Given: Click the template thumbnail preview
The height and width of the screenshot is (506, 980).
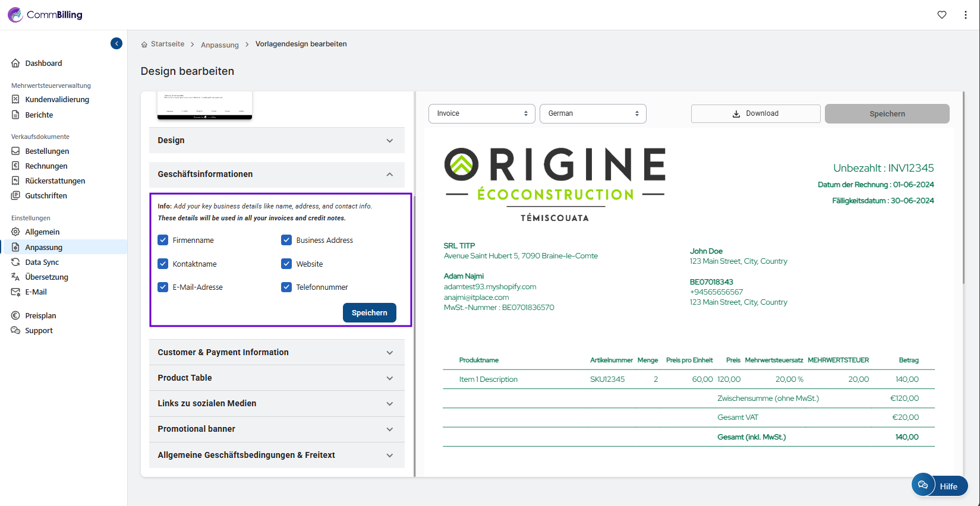Looking at the screenshot, I should coord(204,105).
